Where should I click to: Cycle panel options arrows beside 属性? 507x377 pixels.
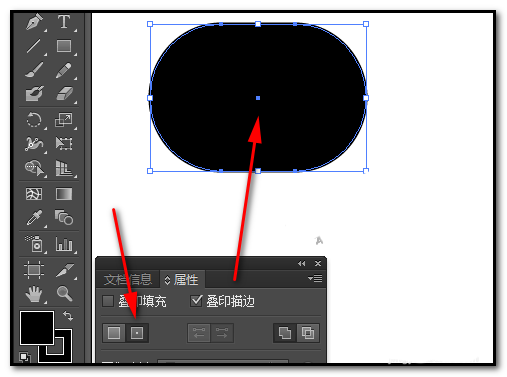(167, 280)
